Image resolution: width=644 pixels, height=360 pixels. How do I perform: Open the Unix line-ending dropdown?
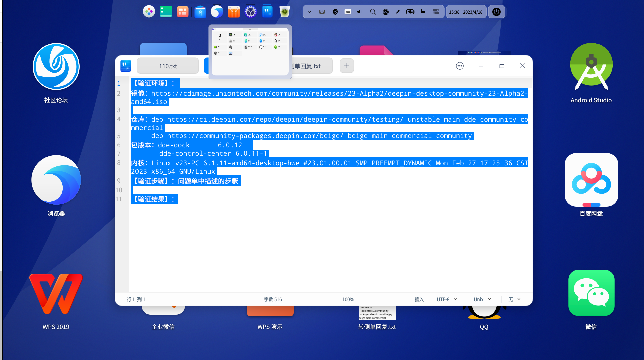point(482,299)
